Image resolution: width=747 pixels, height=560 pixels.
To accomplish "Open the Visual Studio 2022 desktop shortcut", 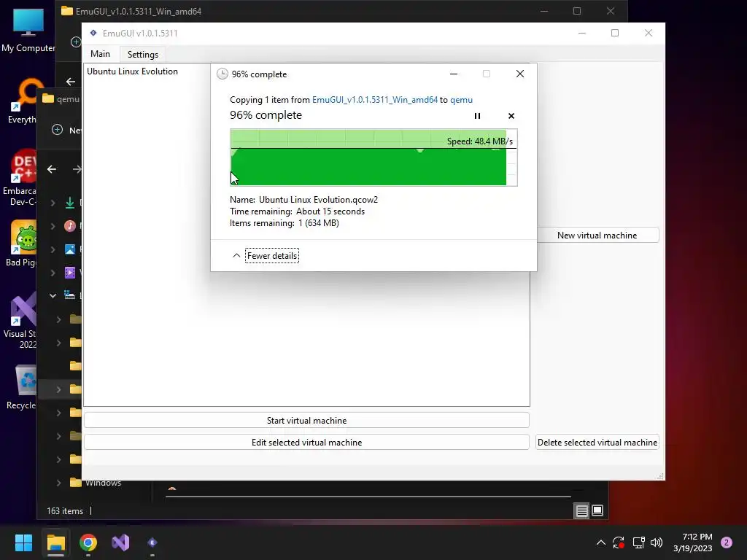I will pos(21,319).
